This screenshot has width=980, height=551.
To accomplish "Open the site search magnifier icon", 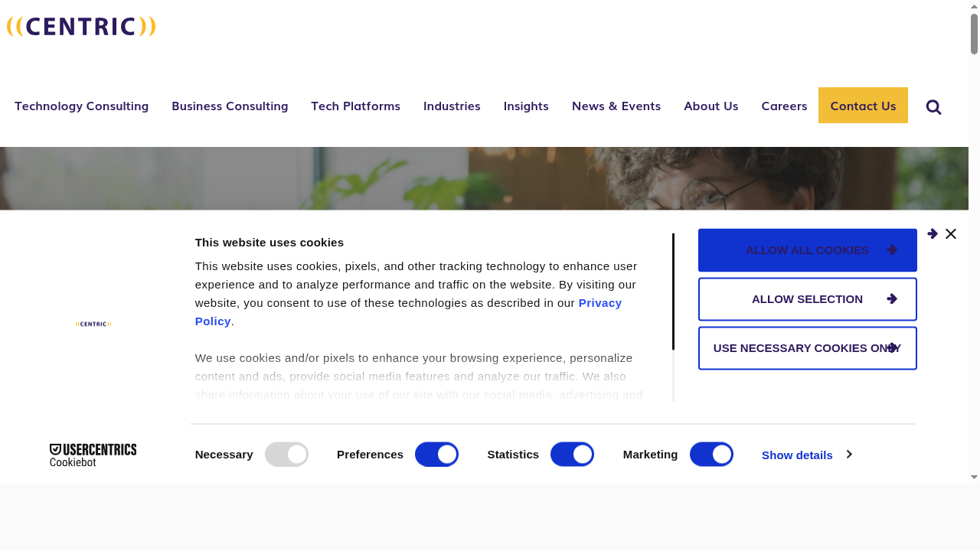I will coord(933,107).
